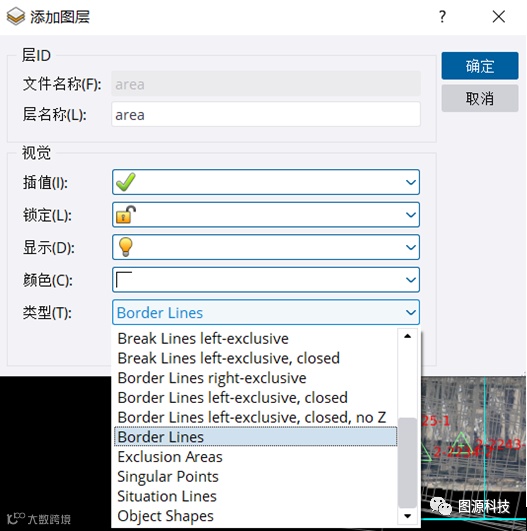Cancel with the 取消 button

click(480, 98)
